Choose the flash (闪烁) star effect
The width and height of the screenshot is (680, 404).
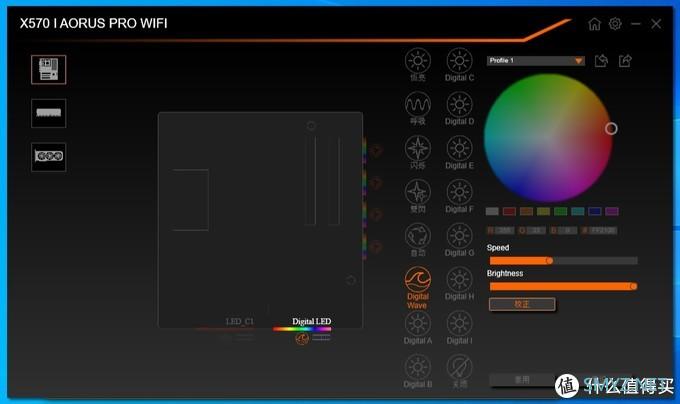tap(418, 148)
